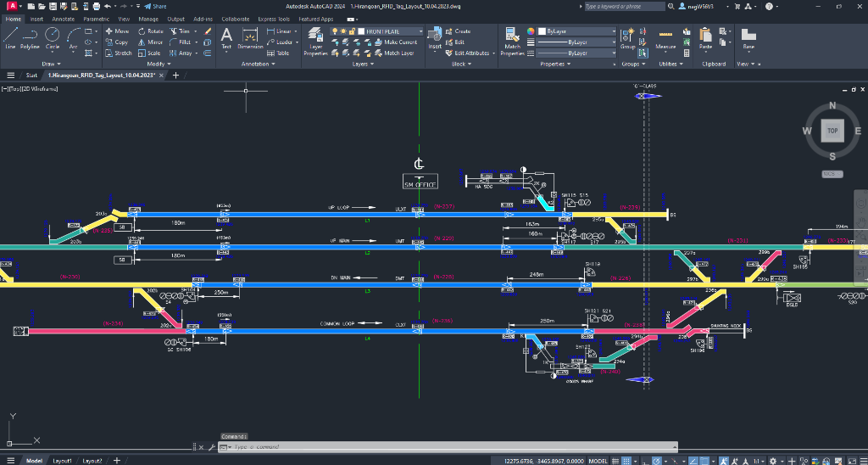
Task: Toggle polar tracking in status bar
Action: 656,461
